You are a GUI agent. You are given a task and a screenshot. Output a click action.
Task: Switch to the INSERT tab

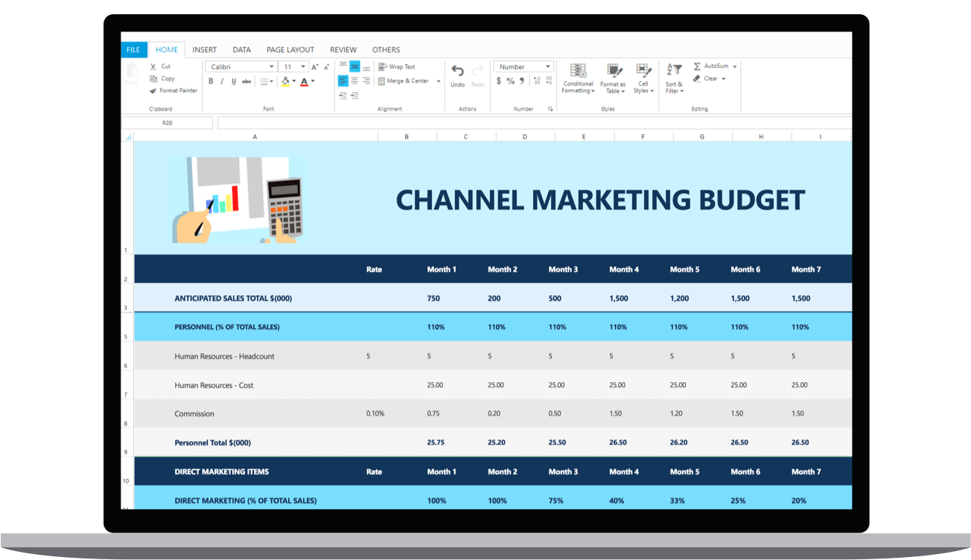click(205, 49)
